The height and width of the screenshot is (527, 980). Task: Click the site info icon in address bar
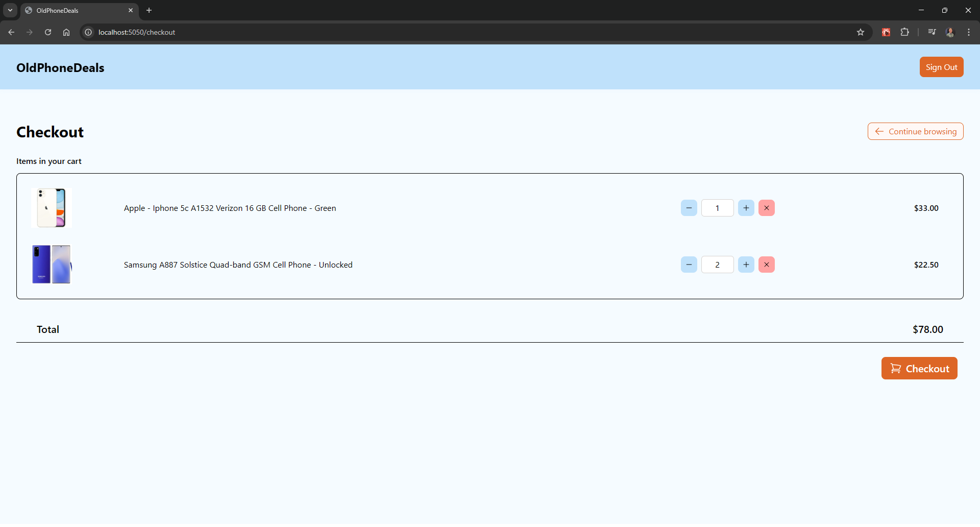coord(88,32)
